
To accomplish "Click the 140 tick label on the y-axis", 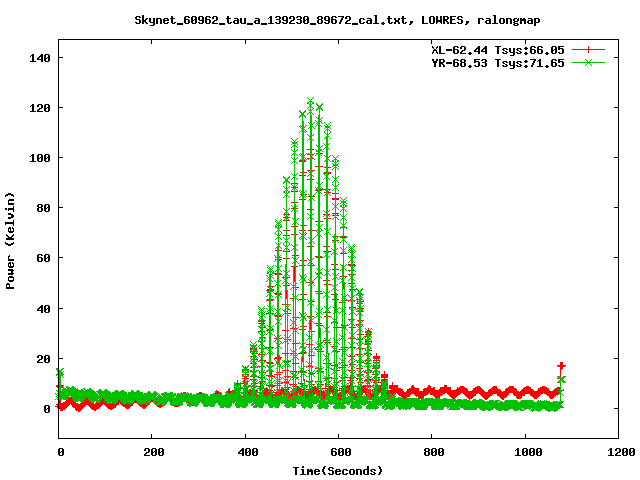I will click(x=40, y=58).
